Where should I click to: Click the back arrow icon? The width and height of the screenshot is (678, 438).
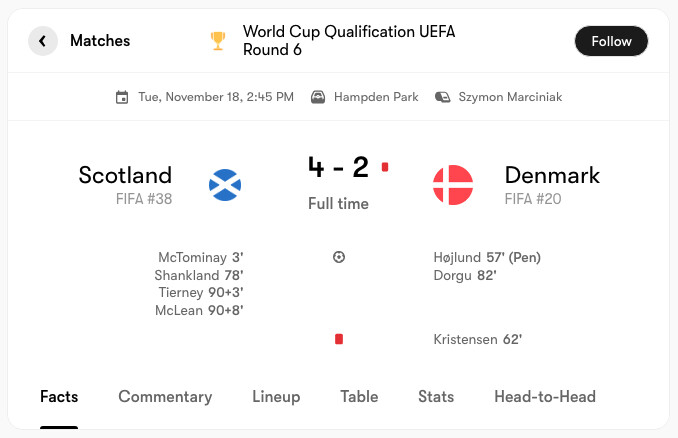point(43,41)
